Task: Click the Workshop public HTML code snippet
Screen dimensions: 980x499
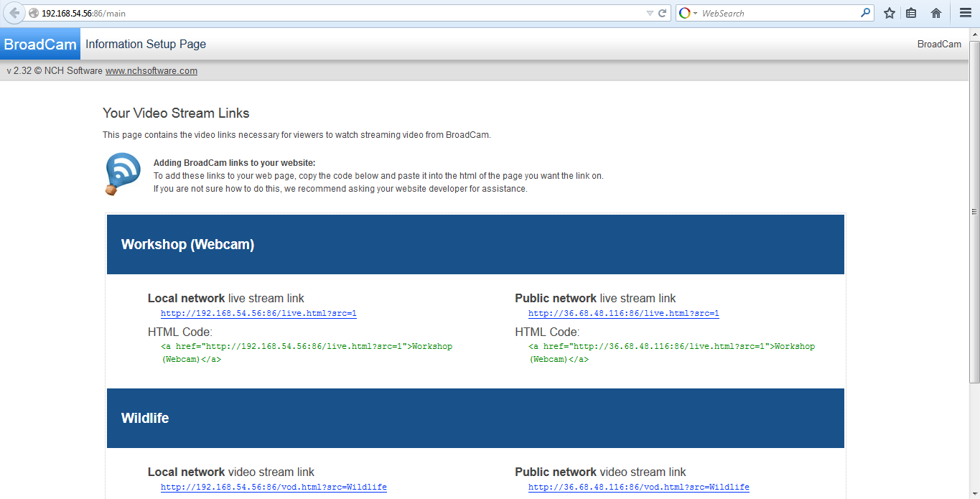Action: pyautogui.click(x=672, y=353)
